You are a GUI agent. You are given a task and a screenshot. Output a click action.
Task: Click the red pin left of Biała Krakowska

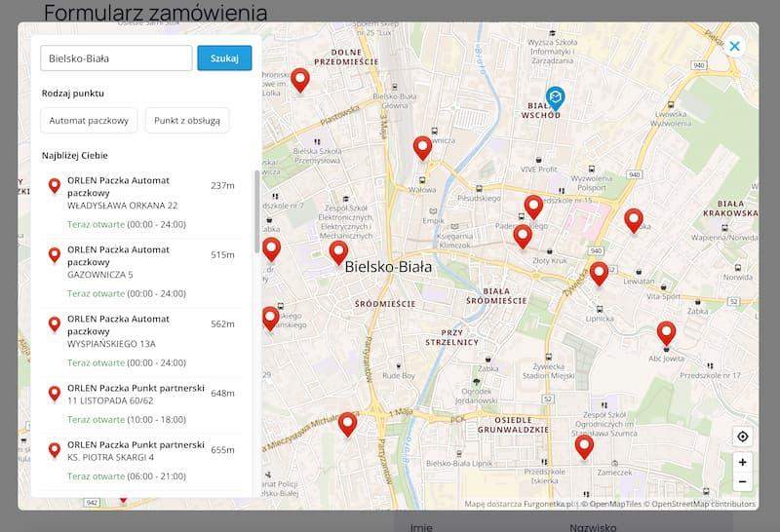[634, 221]
